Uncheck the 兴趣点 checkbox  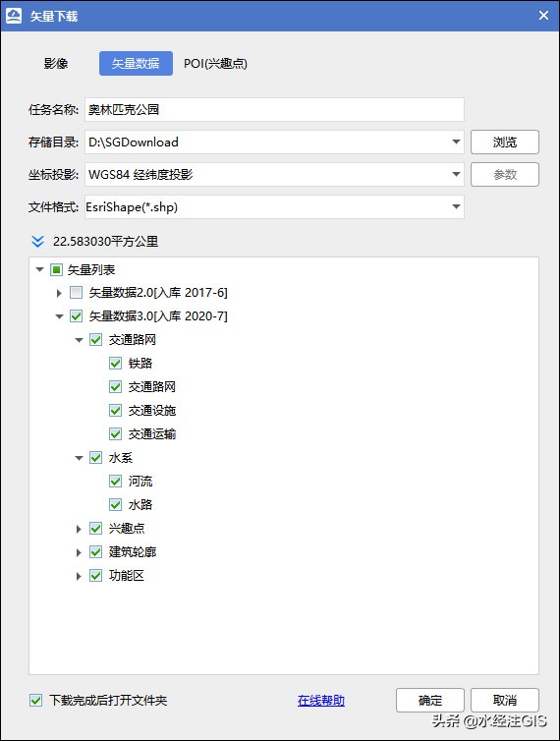96,529
